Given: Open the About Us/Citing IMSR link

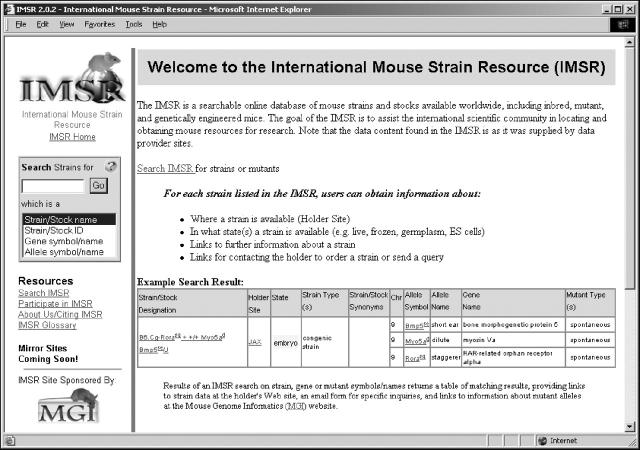Looking at the screenshot, I should click(60, 314).
